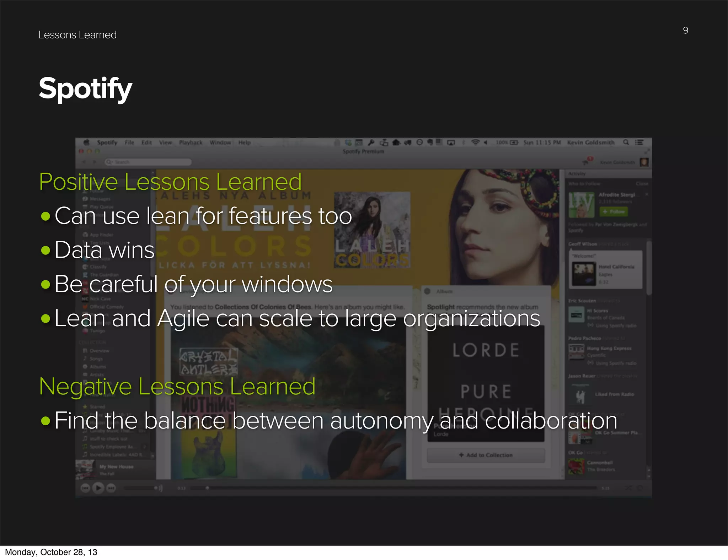Open the Spotlight magnifier icon
Image resolution: width=728 pixels, height=560 pixels.
click(x=626, y=142)
